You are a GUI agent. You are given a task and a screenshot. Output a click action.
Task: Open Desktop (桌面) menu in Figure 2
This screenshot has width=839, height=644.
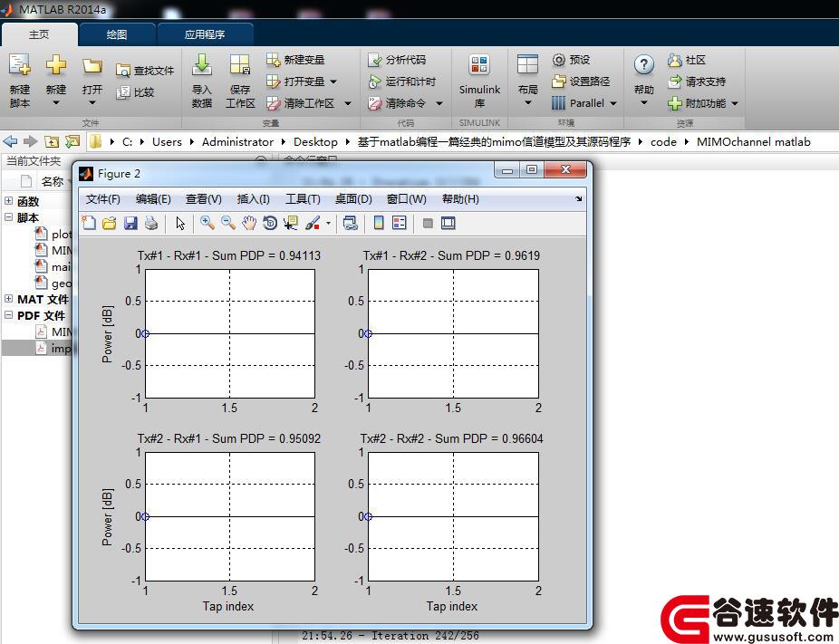[x=353, y=199]
